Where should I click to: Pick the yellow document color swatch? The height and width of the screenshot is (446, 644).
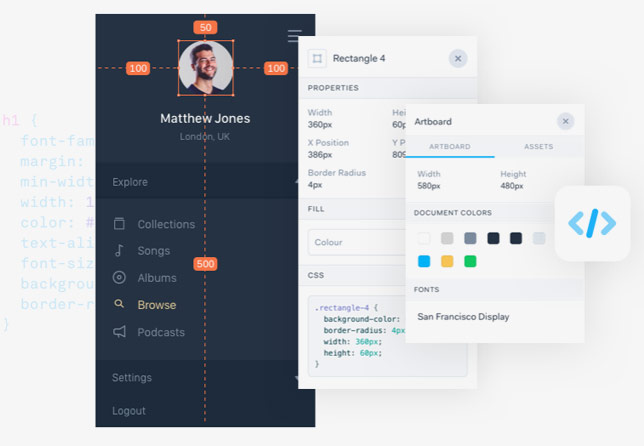447,262
